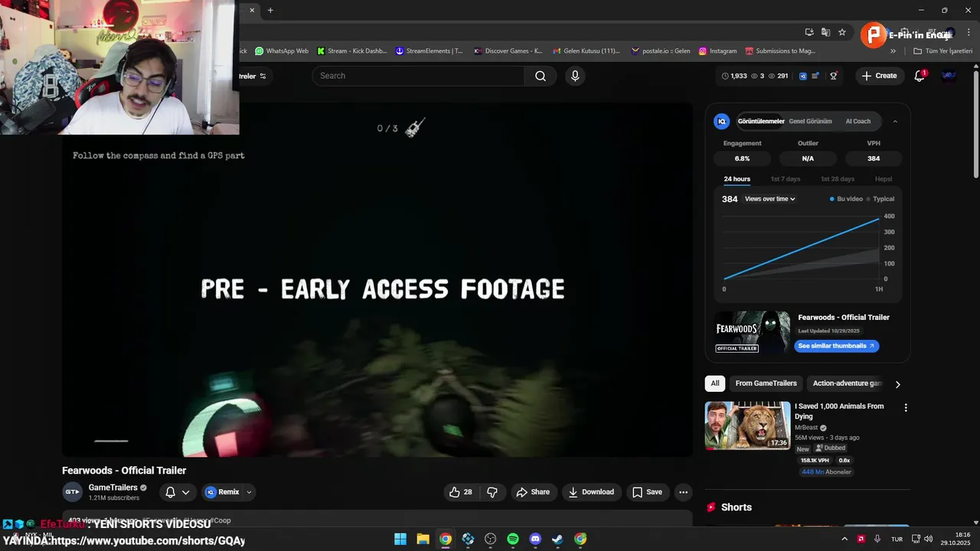Viewport: 980px width, 551px height.
Task: Click the translate page icon in address bar
Action: click(825, 32)
